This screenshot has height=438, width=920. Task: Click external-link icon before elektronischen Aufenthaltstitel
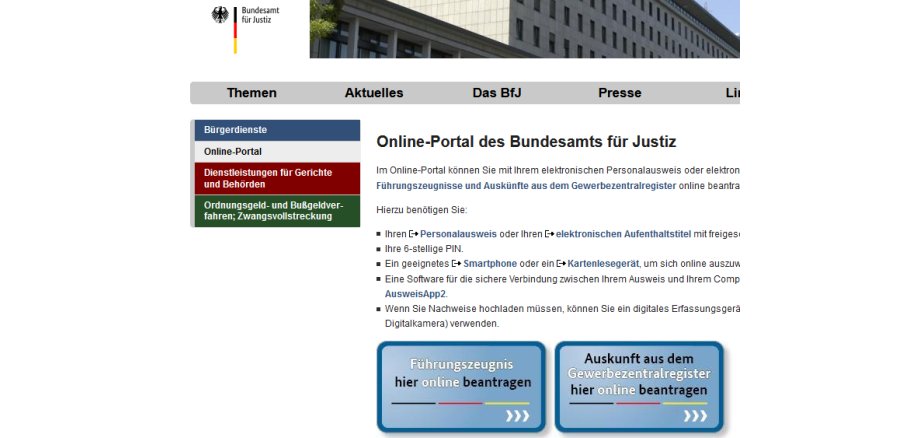pos(549,234)
